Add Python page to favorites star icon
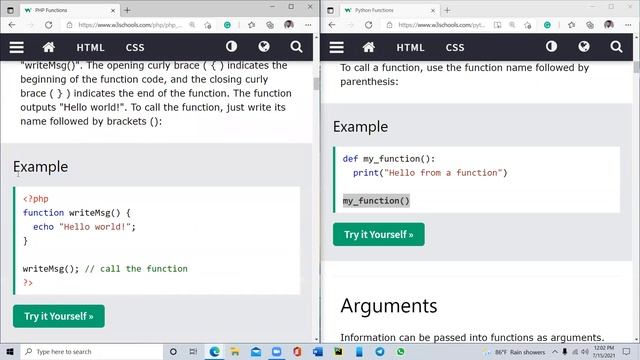The height and width of the screenshot is (360, 640). pyautogui.click(x=528, y=25)
